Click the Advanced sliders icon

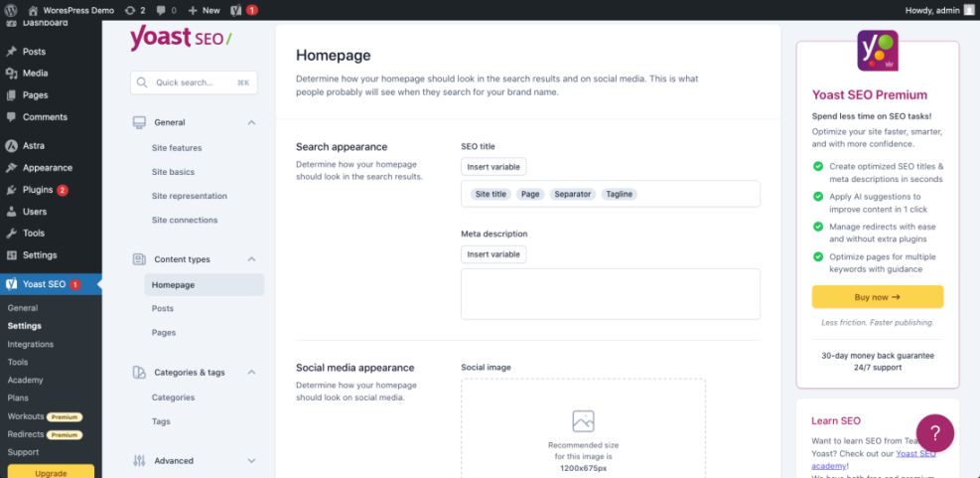pyautogui.click(x=139, y=460)
